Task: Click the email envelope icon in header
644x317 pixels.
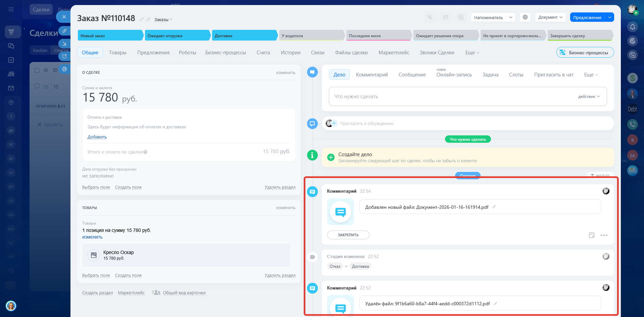Action: click(x=445, y=17)
